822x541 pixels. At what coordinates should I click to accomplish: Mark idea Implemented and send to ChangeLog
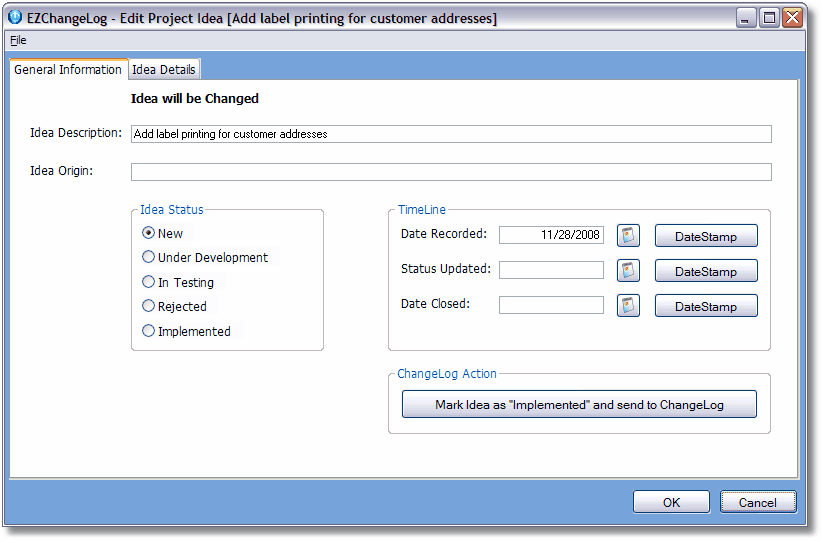tap(579, 405)
